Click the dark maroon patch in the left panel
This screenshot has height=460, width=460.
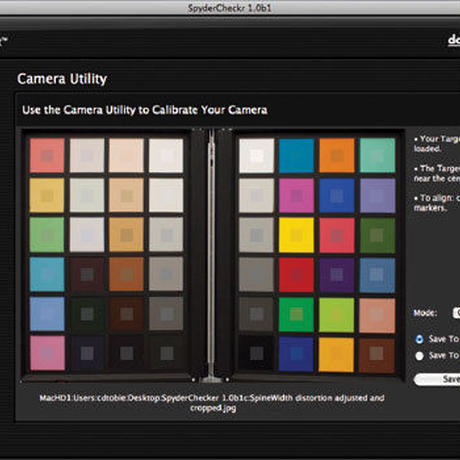pos(87,274)
